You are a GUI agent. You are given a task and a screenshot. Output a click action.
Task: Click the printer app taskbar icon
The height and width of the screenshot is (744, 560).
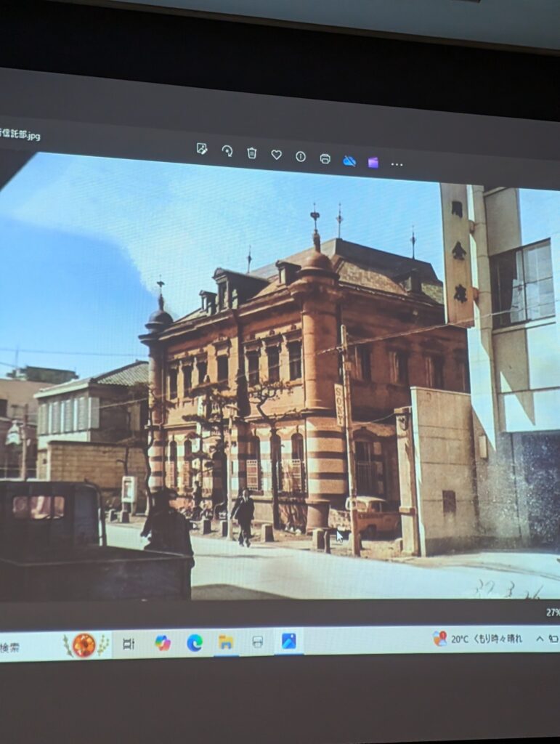tap(257, 642)
